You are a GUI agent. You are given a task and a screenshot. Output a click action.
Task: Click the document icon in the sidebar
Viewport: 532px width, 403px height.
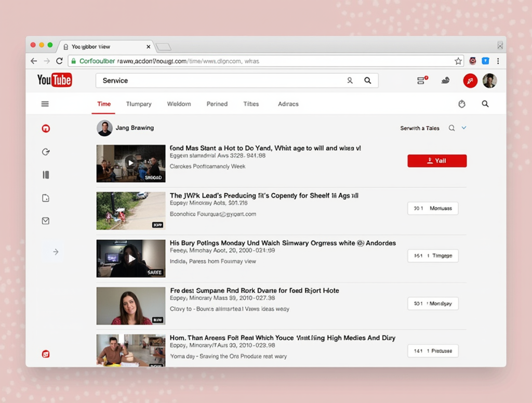coord(46,198)
